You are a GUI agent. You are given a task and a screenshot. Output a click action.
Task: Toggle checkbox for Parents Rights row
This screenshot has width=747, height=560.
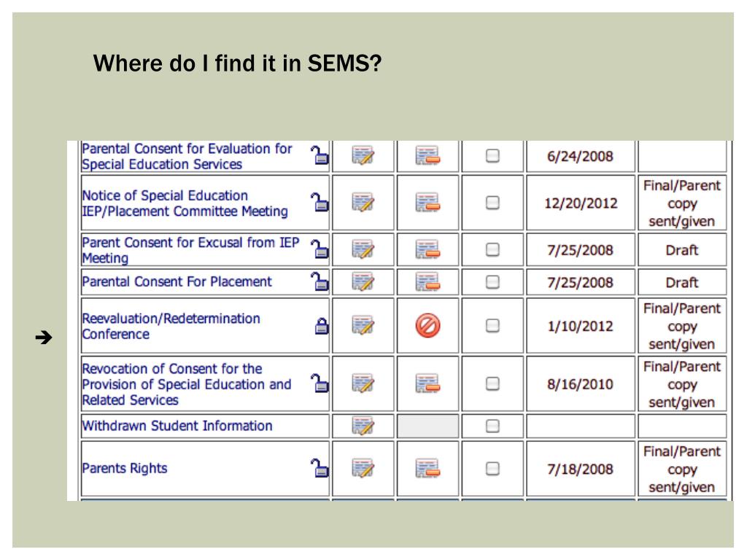[x=492, y=469]
